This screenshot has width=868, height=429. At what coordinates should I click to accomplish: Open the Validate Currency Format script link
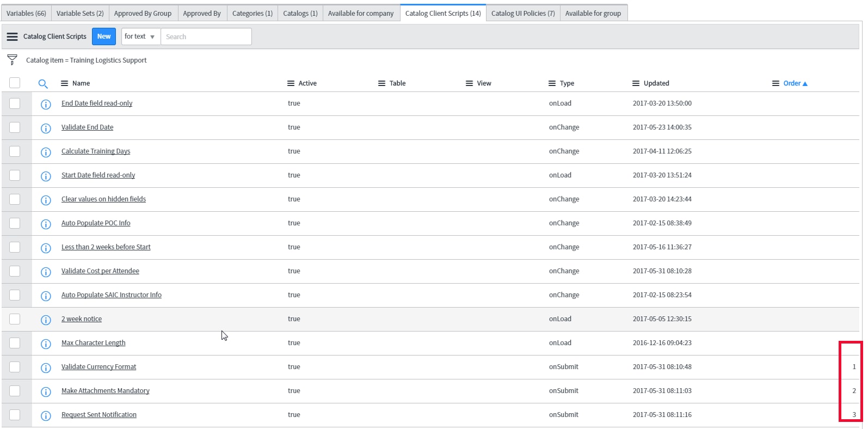click(x=99, y=367)
